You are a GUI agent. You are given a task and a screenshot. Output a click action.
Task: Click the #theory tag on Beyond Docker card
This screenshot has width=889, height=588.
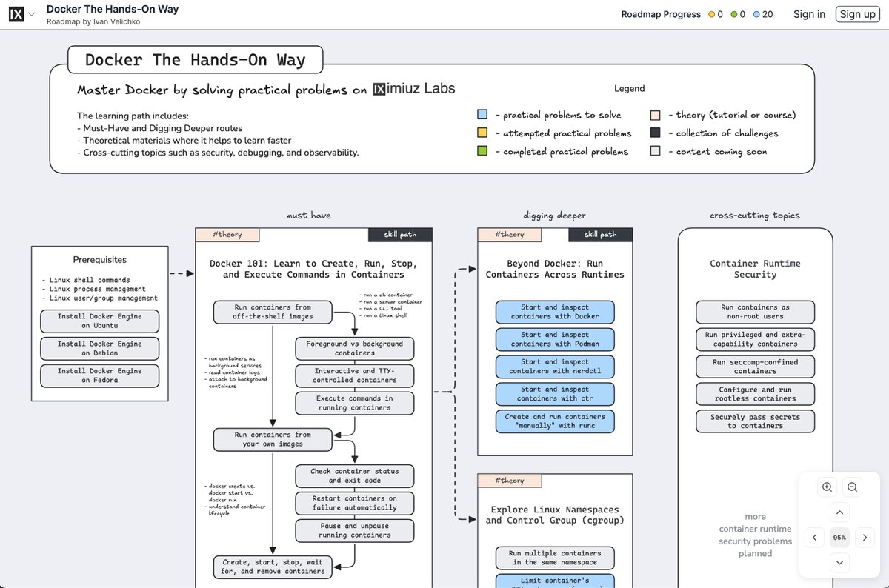point(510,234)
